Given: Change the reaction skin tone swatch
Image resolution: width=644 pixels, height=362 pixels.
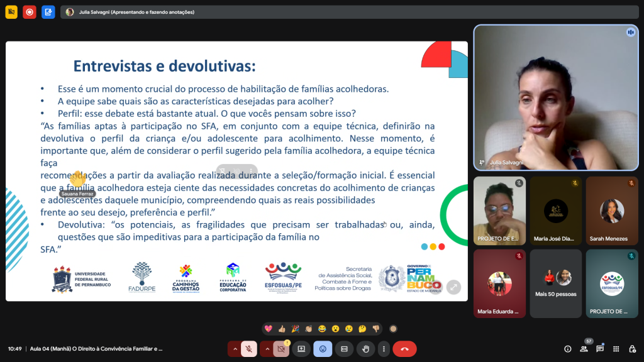Looking at the screenshot, I should click(x=393, y=328).
